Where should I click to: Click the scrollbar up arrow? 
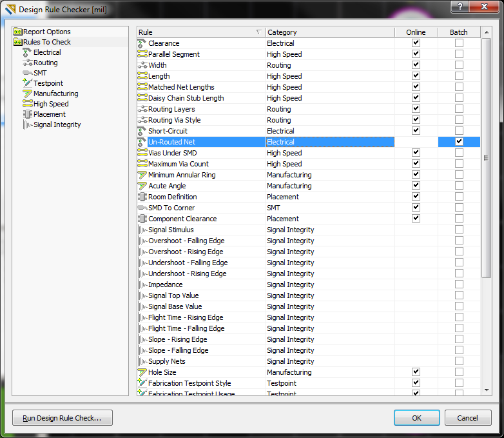pos(487,32)
